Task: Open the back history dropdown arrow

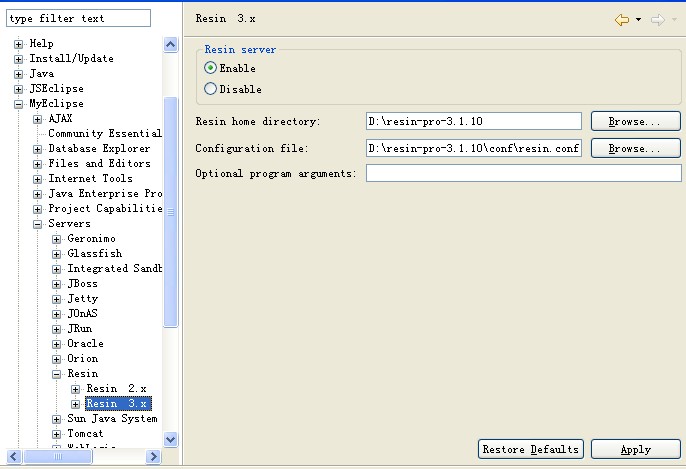Action: click(638, 20)
